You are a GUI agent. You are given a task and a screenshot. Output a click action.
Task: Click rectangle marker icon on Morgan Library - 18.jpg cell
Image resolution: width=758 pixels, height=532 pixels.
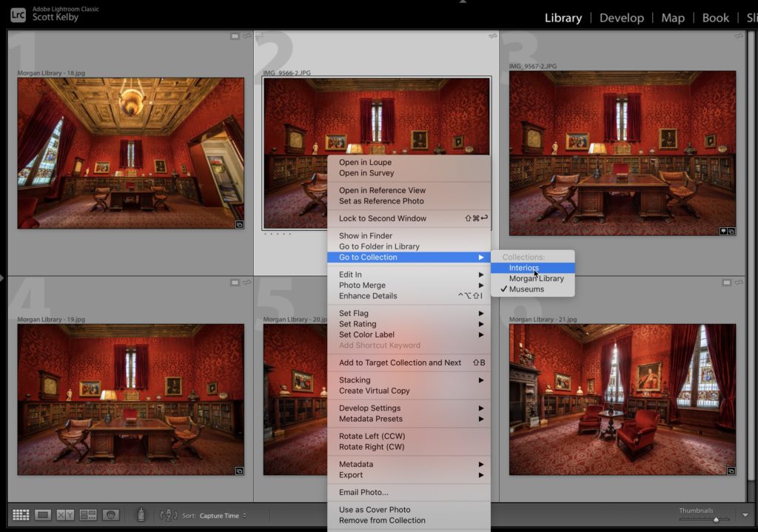[x=235, y=36]
